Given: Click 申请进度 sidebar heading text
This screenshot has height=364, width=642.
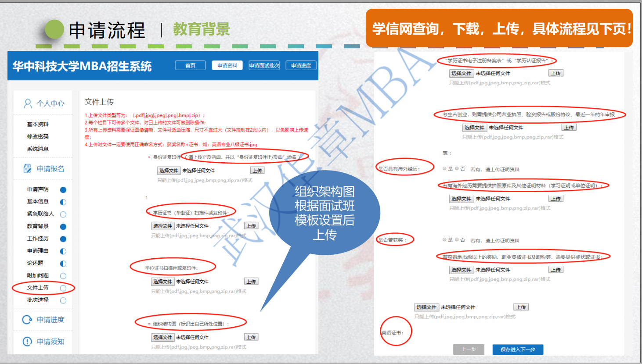Looking at the screenshot, I should click(50, 320).
